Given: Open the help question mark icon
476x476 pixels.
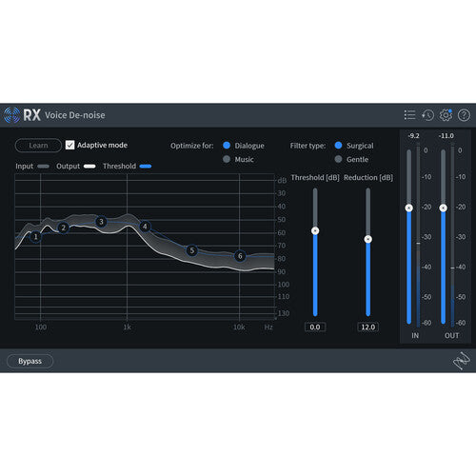Looking at the screenshot, I should pos(464,115).
